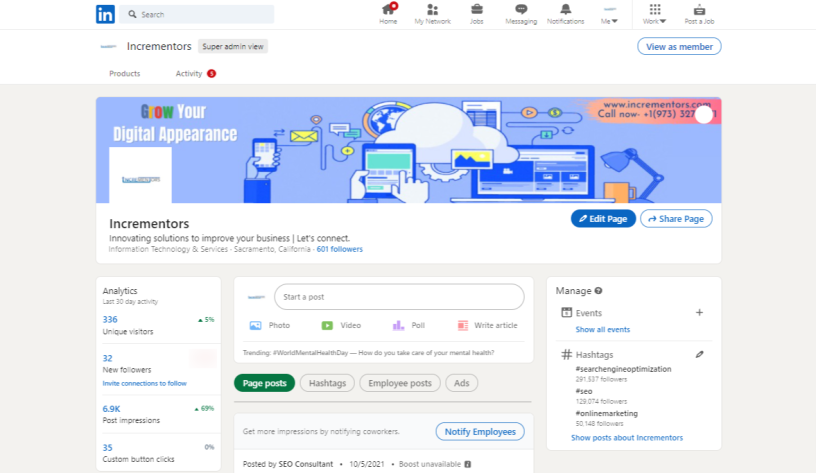Screen dimensions: 816x473
Task: Select the Hashtags filter pill
Action: [x=327, y=383]
